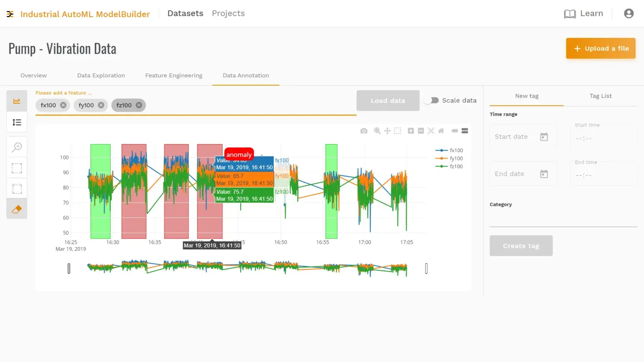Toggle the Scale data switch
The width and height of the screenshot is (644, 362).
point(432,101)
